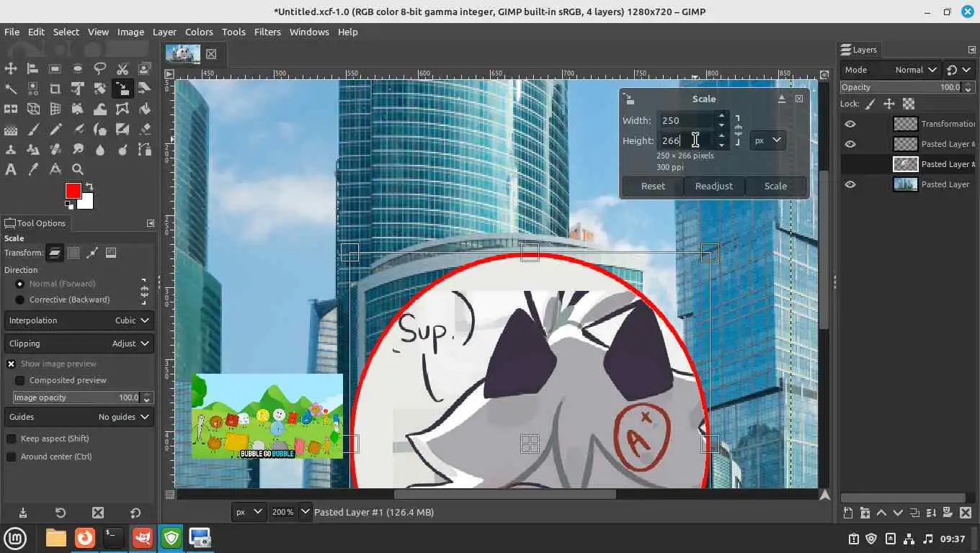Screen dimensions: 980x553
Task: Select the Scissors Select tool
Action: pos(122,68)
